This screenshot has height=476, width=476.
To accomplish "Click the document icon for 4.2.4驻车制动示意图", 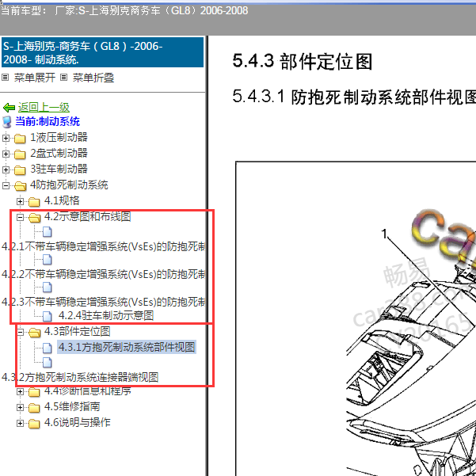I will 48,316.
